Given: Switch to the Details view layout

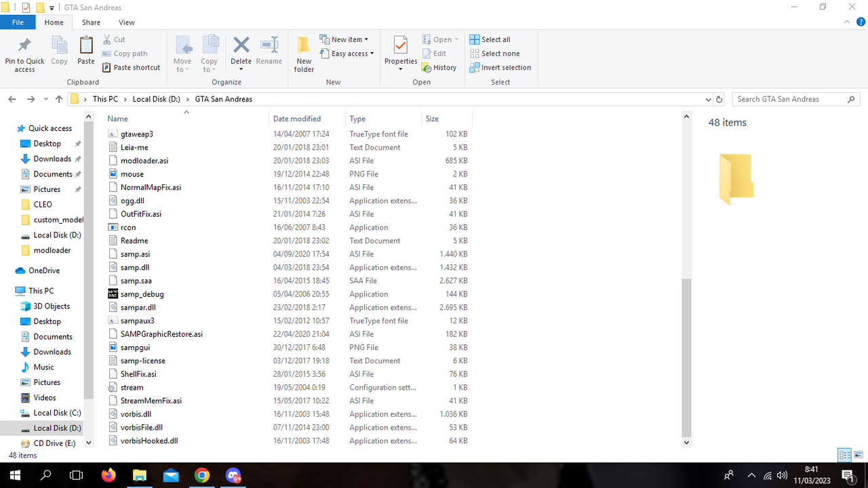Looking at the screenshot, I should 845,455.
